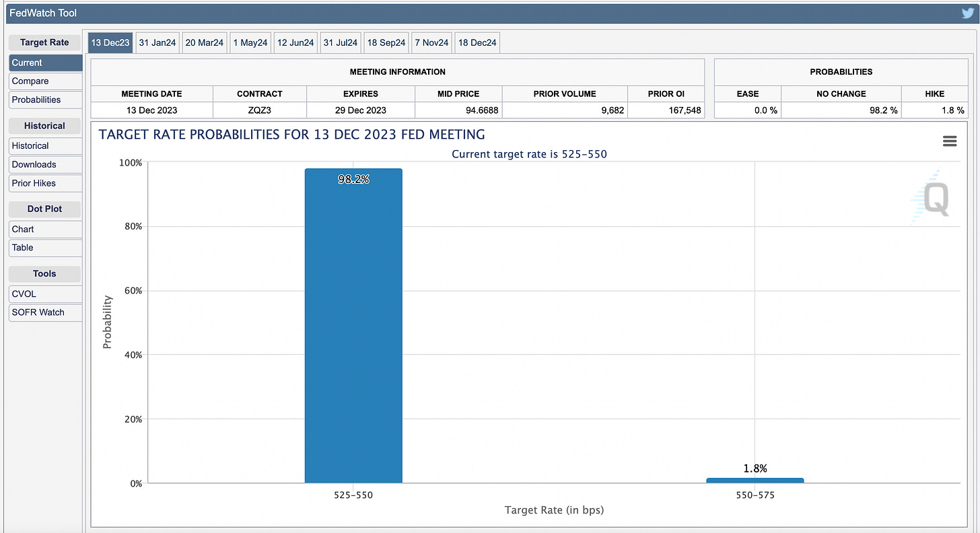Click the Twitter bird icon
Image resolution: width=980 pixels, height=533 pixels.
[967, 13]
